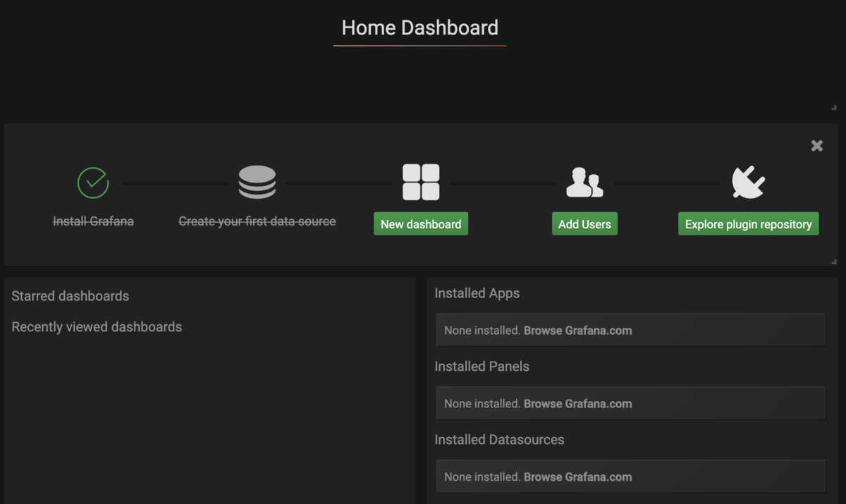Click the New dashboard button

point(421,224)
